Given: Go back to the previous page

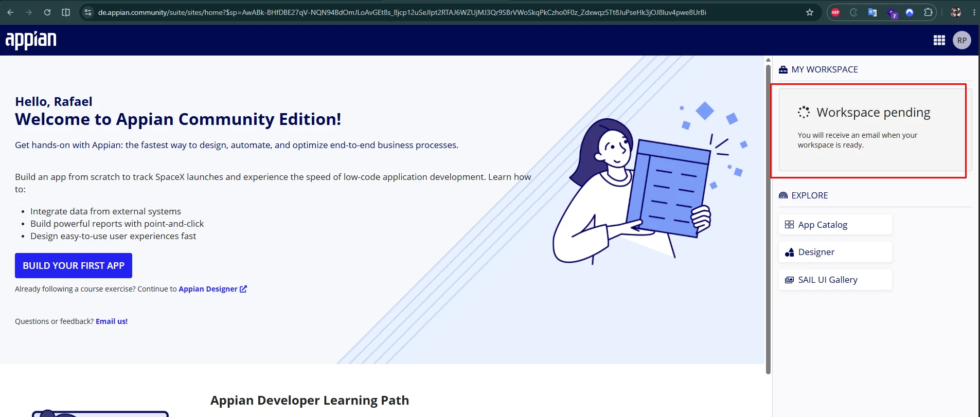Looking at the screenshot, I should (x=11, y=12).
